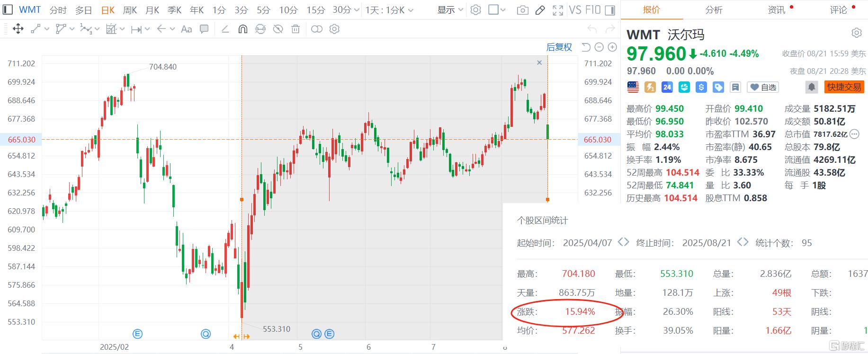
Task: Switch to the 分析 tab
Action: click(x=714, y=10)
